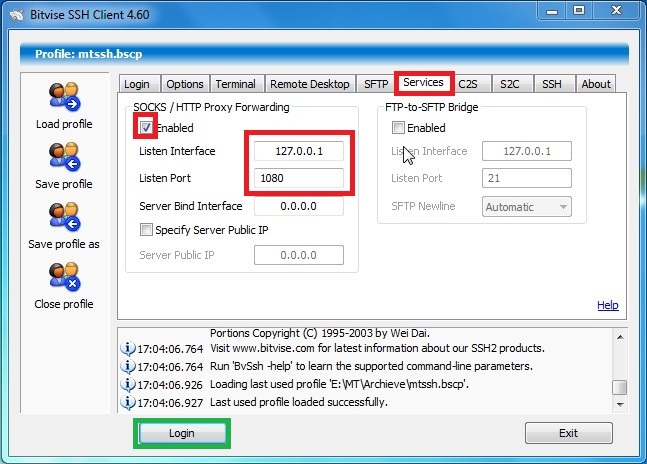The height and width of the screenshot is (464, 647).
Task: Maximize the Bitvise SSH Client window
Action: click(579, 11)
